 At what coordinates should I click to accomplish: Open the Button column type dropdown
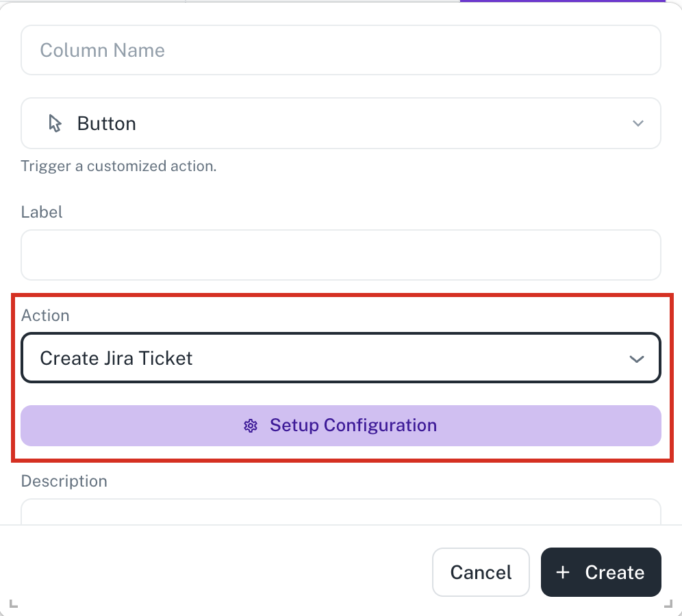click(341, 123)
